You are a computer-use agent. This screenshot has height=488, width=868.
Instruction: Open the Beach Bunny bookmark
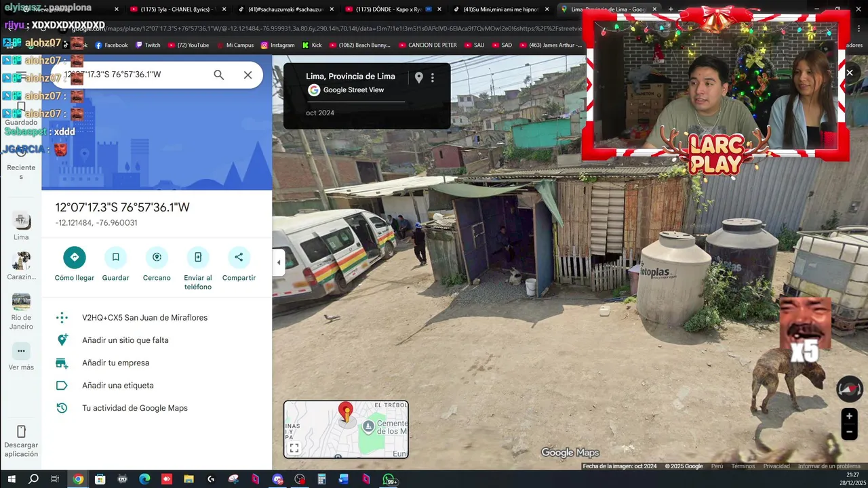click(x=360, y=45)
